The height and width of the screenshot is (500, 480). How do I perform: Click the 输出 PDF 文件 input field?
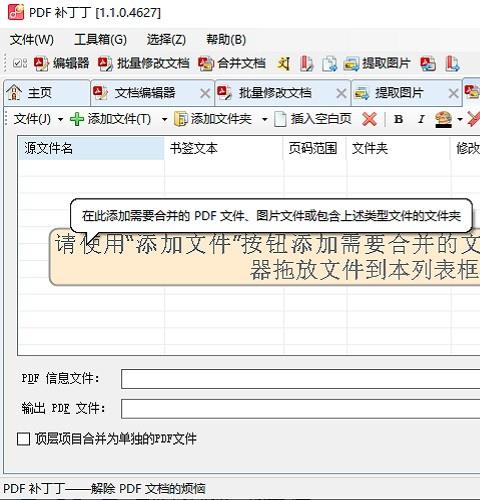301,409
